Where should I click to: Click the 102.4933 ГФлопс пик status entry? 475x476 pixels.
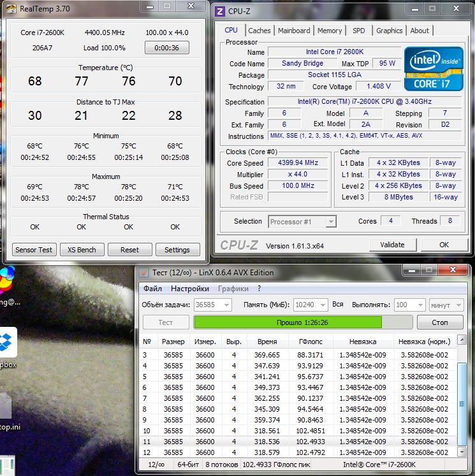coord(276,465)
